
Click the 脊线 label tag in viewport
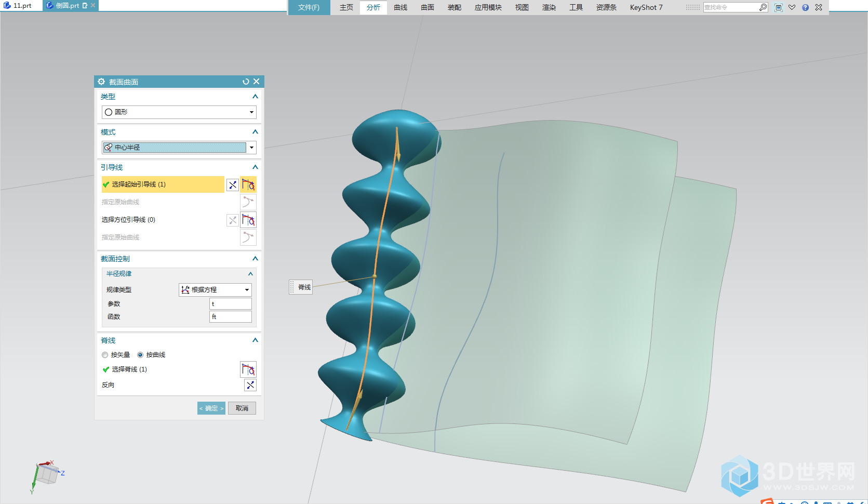click(301, 287)
